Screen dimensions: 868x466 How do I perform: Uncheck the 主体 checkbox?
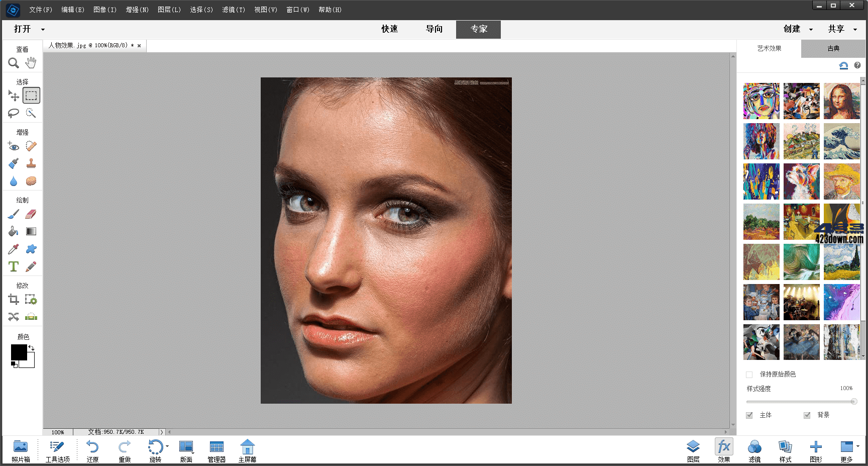tap(749, 415)
